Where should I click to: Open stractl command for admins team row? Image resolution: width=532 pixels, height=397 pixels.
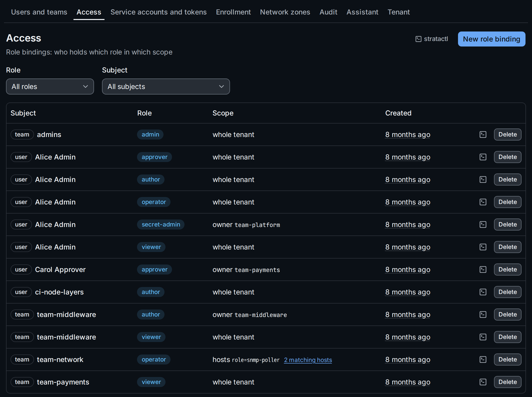pos(483,134)
